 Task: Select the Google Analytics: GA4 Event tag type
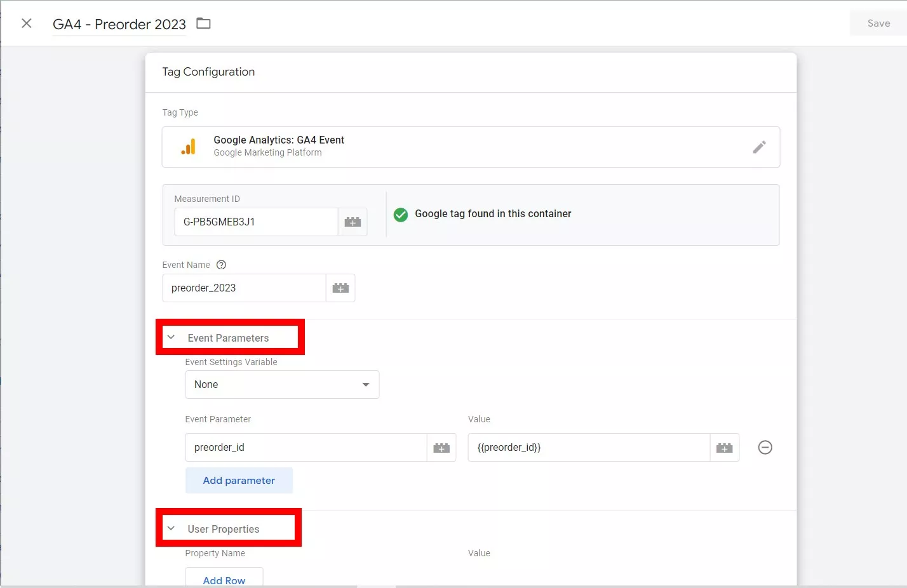pos(471,147)
